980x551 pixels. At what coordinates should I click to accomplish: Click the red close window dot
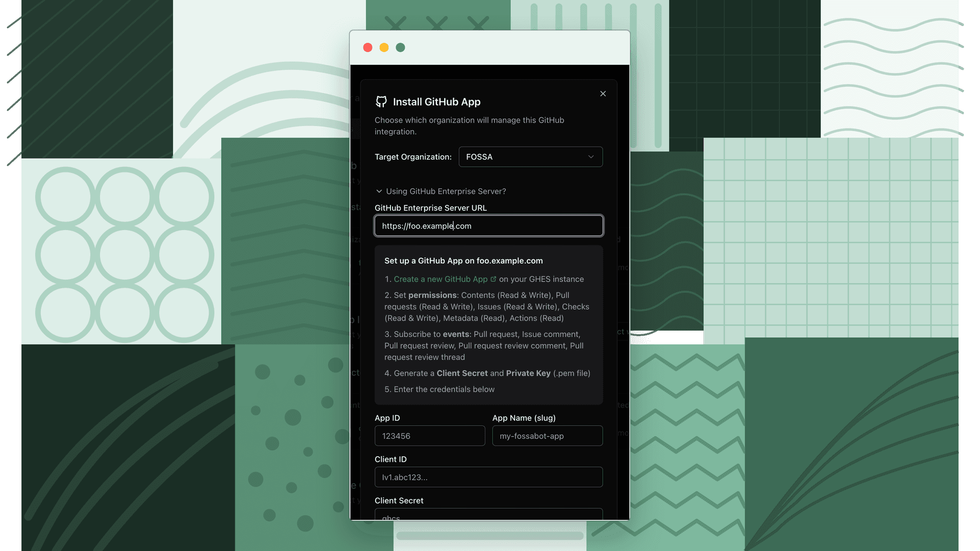tap(367, 47)
